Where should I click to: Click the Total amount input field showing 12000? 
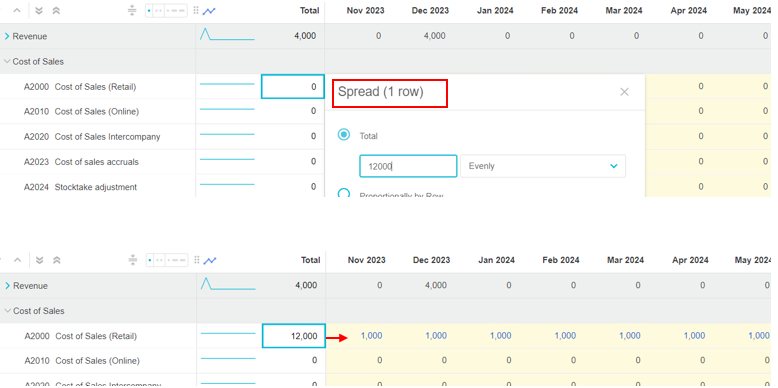click(x=408, y=166)
